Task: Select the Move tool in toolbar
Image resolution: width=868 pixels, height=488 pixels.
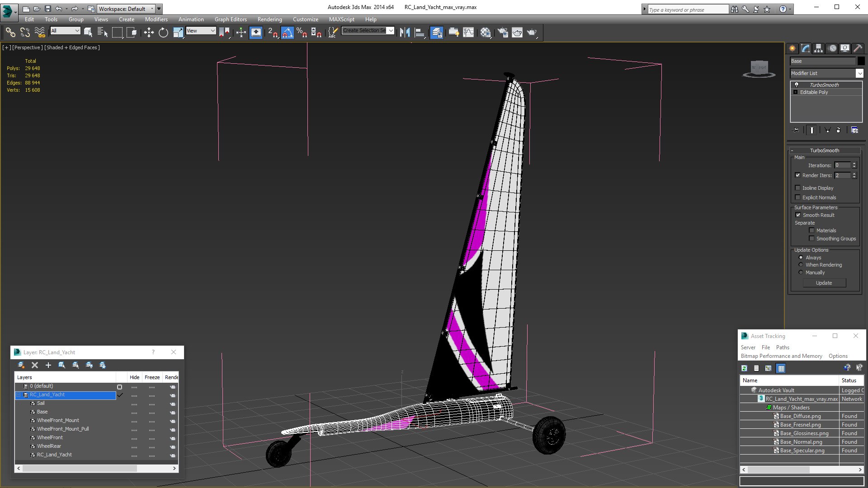Action: pyautogui.click(x=148, y=32)
